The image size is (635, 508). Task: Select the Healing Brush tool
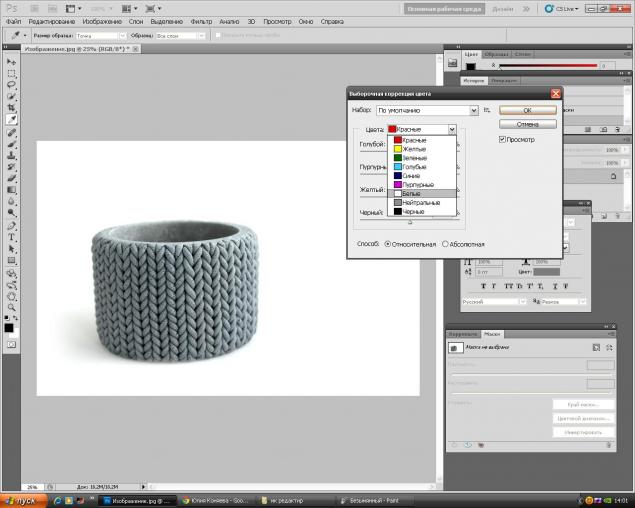click(11, 133)
